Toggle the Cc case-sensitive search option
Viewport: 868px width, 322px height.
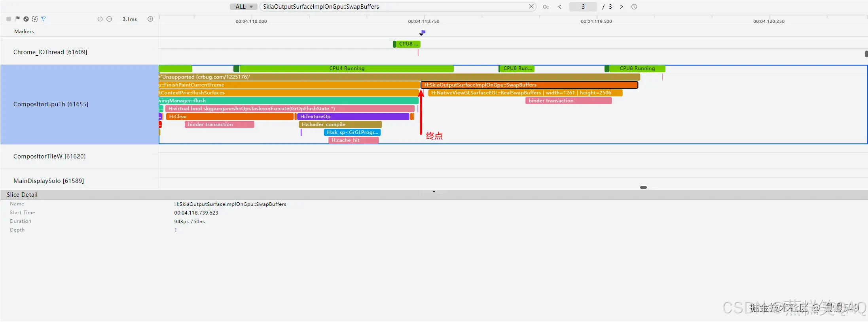click(x=546, y=7)
